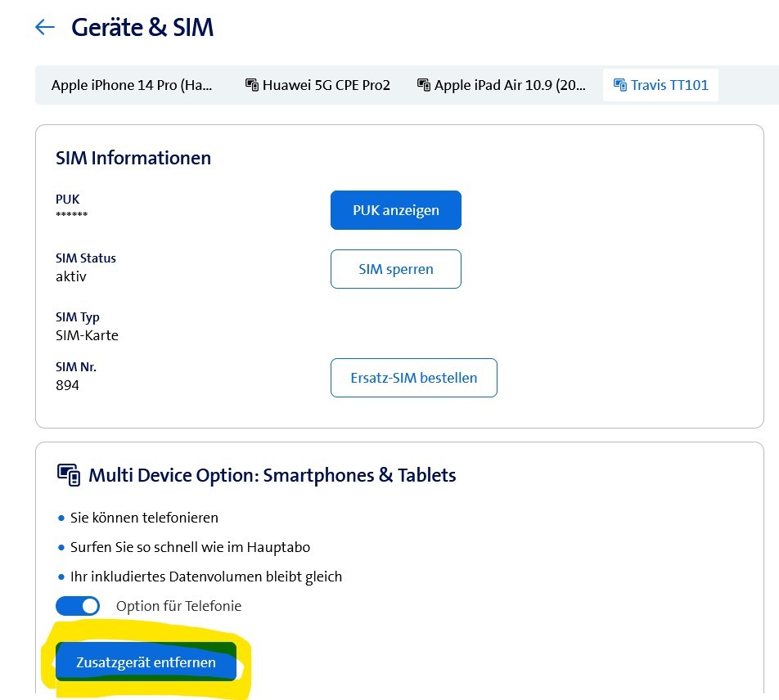
Task: Click the SIM Informationen heading
Action: pos(133,158)
